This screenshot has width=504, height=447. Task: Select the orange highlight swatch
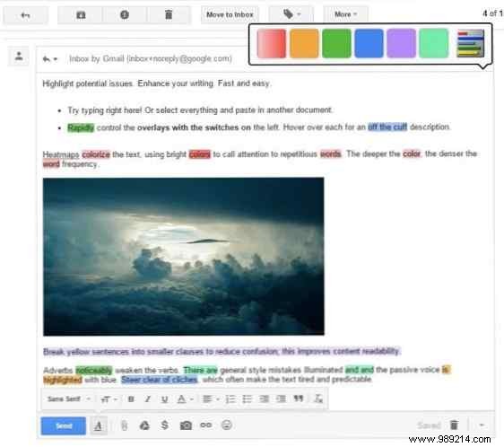[304, 43]
